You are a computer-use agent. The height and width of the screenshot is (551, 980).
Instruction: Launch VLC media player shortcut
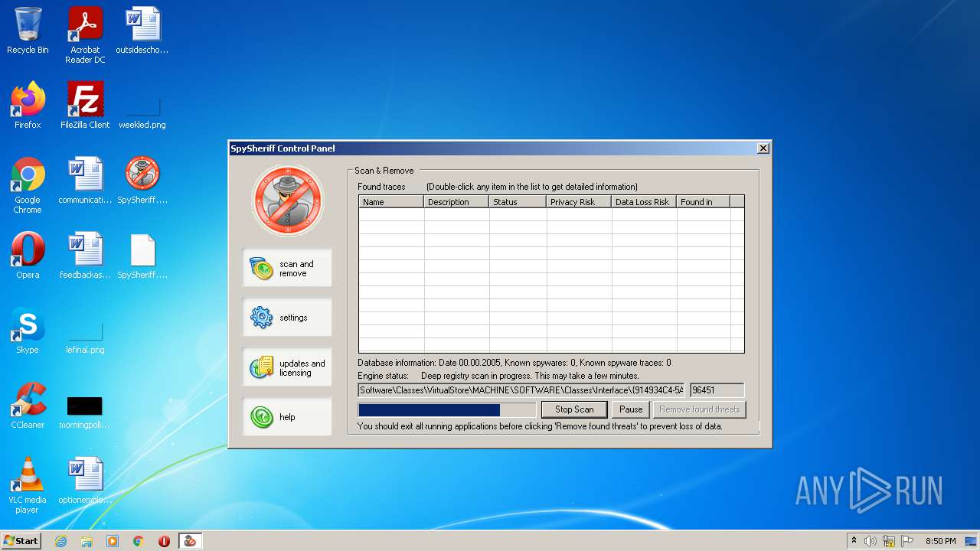point(28,485)
